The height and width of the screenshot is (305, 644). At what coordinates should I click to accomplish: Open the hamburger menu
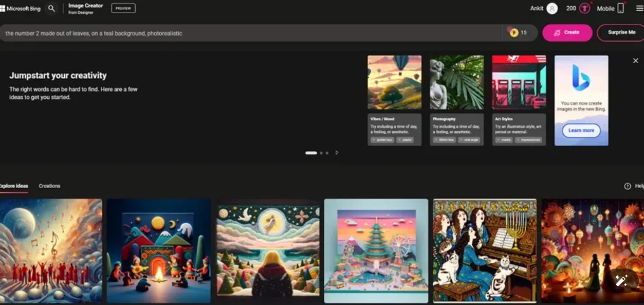639,8
